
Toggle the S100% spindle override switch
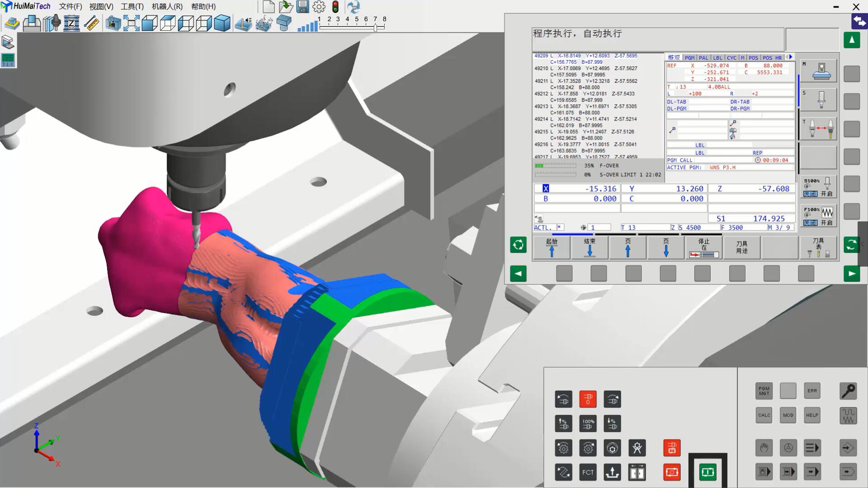pos(818,187)
